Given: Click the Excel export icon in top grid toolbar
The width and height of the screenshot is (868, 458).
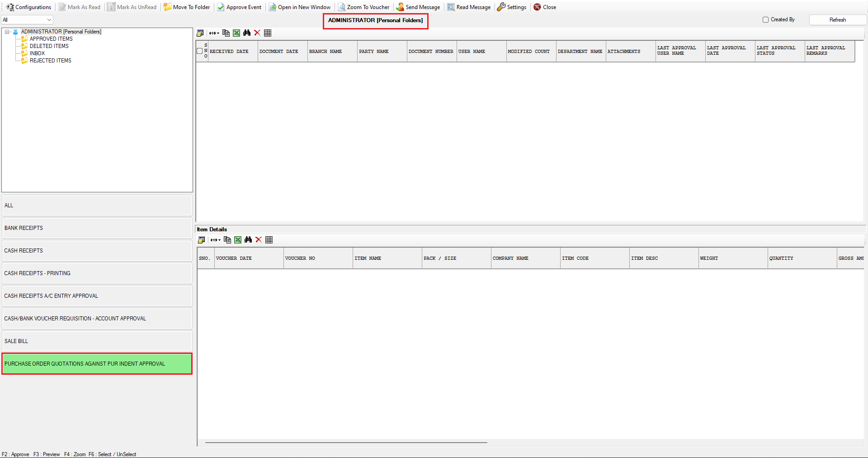Looking at the screenshot, I should pos(236,33).
